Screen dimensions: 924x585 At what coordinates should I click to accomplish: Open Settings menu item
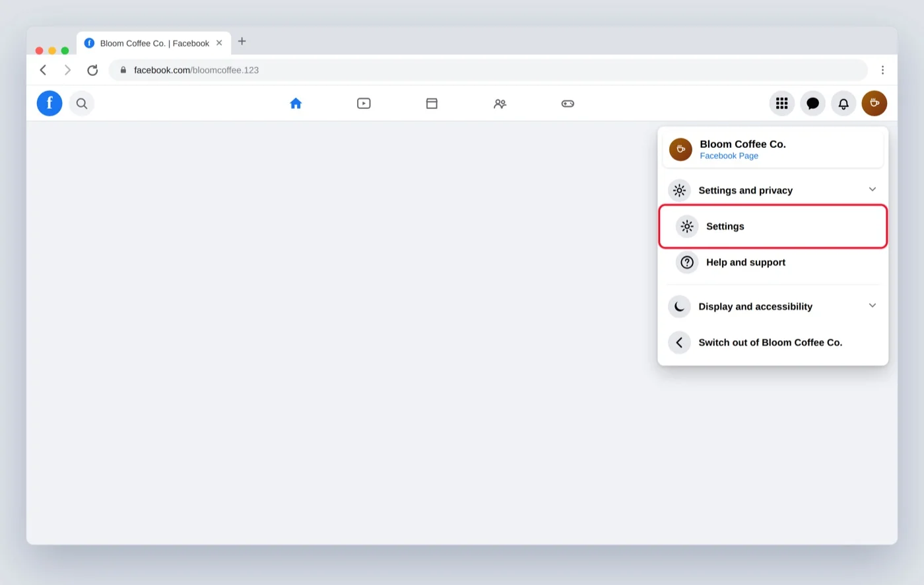pos(773,226)
